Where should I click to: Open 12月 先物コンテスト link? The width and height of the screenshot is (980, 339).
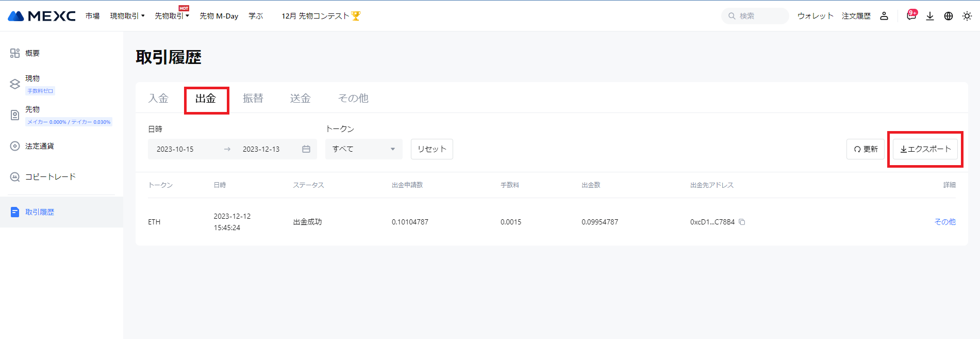click(315, 16)
